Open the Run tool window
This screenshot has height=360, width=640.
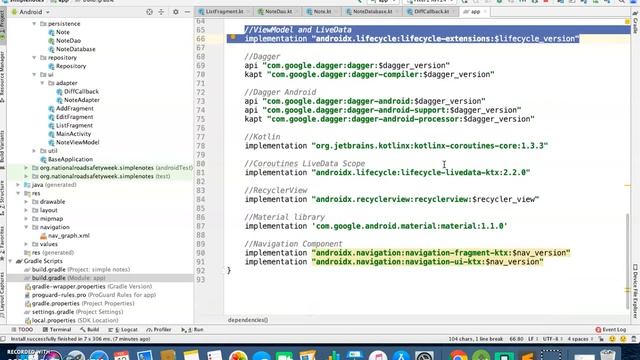coord(192,329)
